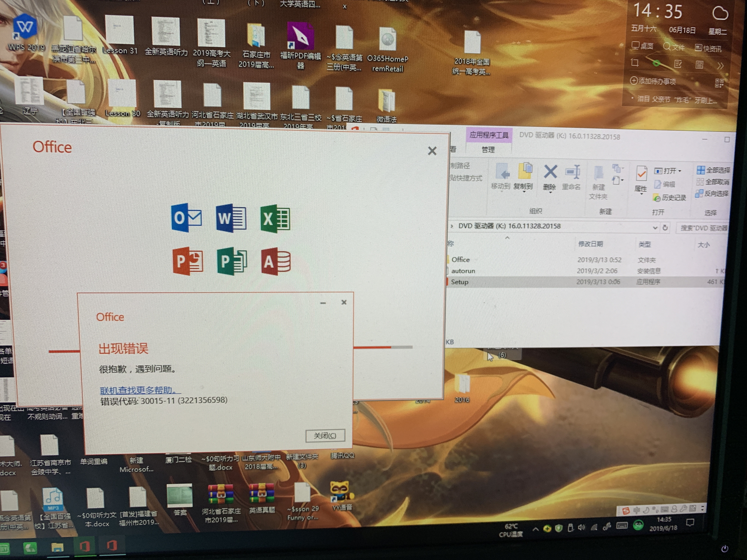Minimize the Office error dialog
Viewport: 747px width, 560px height.
(x=323, y=303)
